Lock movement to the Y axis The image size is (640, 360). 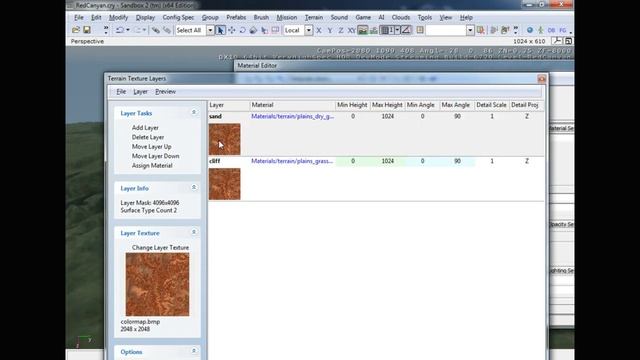point(330,31)
